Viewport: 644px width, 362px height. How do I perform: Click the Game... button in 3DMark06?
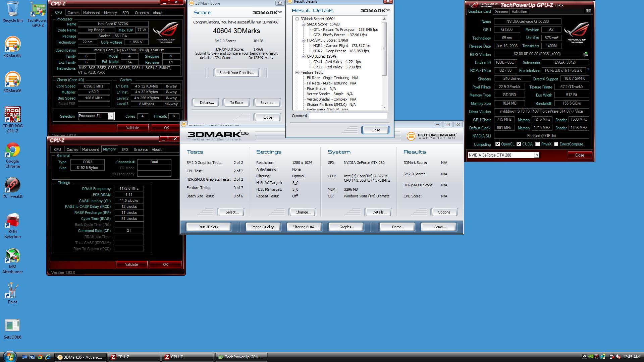click(439, 227)
